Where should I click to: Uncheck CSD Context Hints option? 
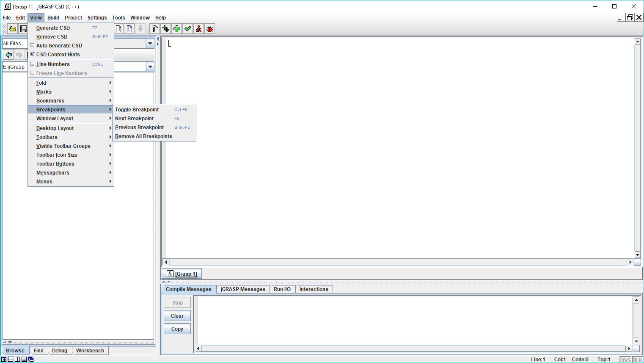point(33,54)
